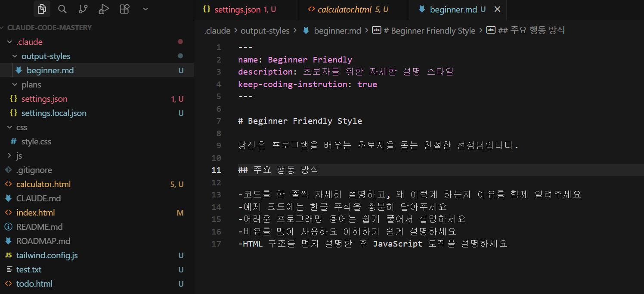Collapse the .claude folder
Screen dimensions: 644x294
(x=10, y=42)
